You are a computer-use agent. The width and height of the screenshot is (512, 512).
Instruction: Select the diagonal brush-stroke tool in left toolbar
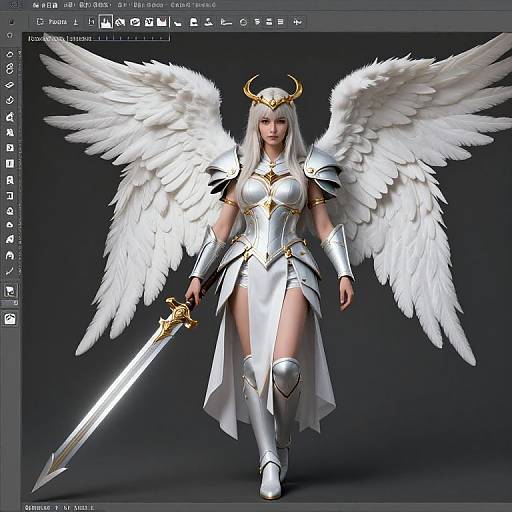point(10,271)
